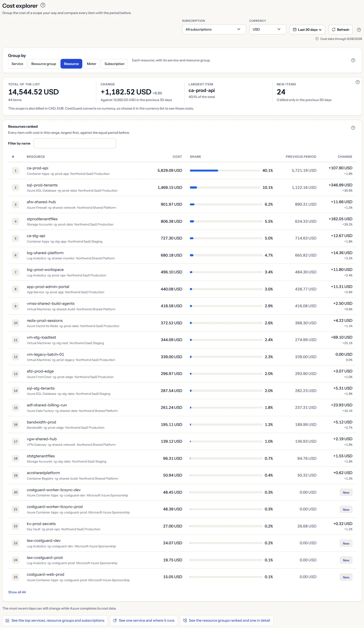Open the help icon right of Refresh

point(359,30)
